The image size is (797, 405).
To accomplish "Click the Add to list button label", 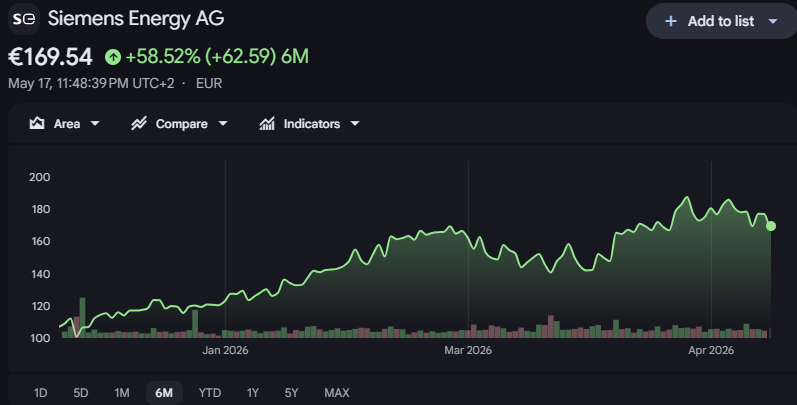I will (x=720, y=21).
